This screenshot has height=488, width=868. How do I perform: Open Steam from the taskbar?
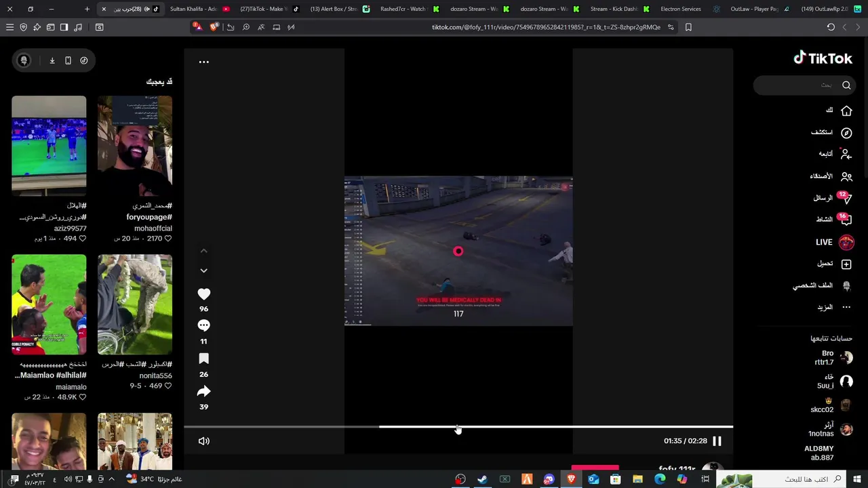coord(482,479)
